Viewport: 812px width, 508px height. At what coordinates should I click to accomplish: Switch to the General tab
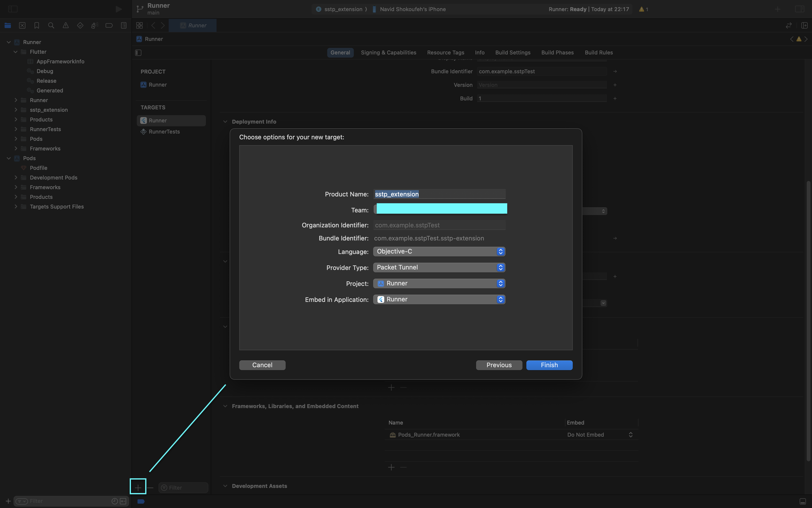(x=340, y=52)
